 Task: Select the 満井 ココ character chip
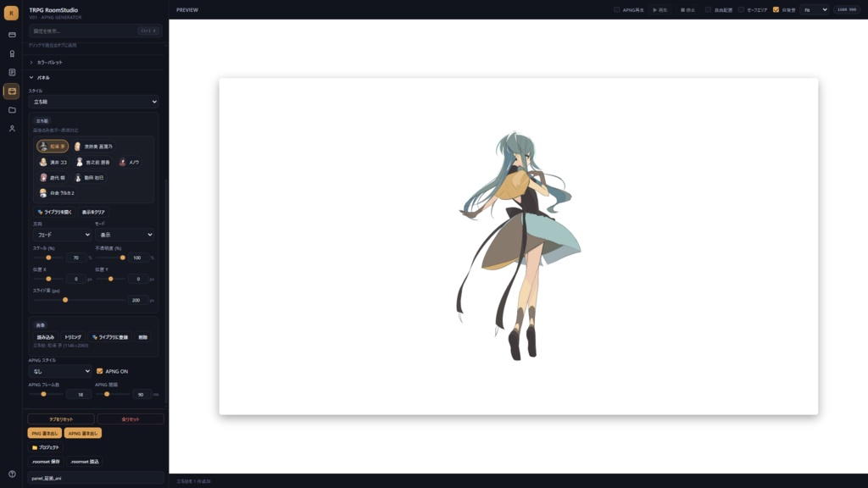tap(53, 162)
